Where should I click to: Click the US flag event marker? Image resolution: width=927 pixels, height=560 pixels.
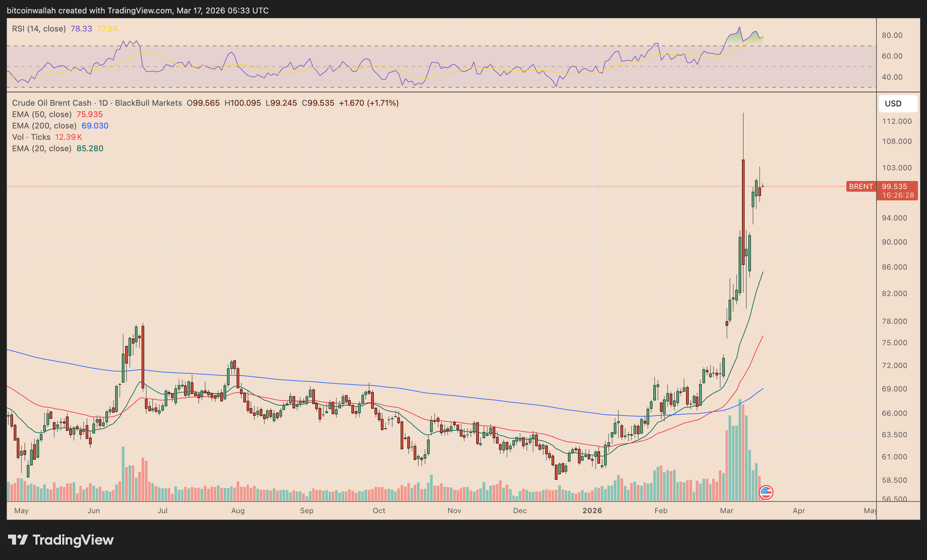click(766, 492)
